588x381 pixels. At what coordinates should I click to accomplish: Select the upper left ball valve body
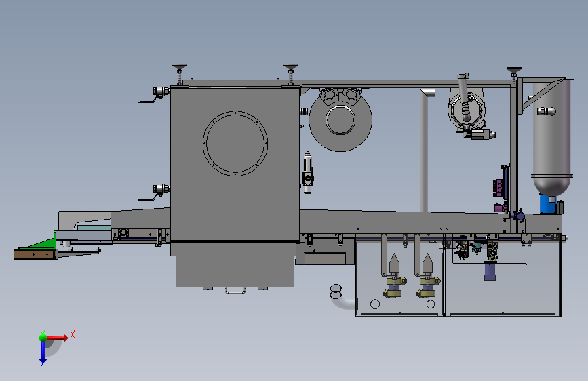[161, 91]
